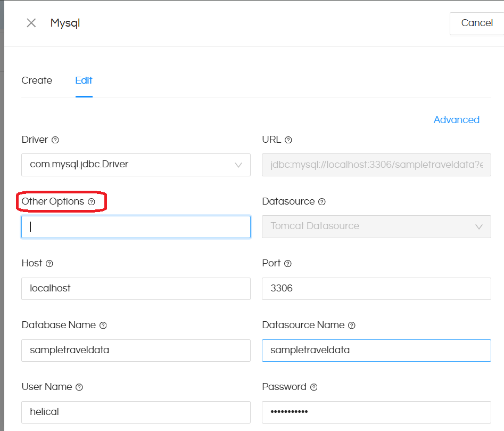504x431 pixels.
Task: Switch to the Create tab
Action: (x=37, y=80)
